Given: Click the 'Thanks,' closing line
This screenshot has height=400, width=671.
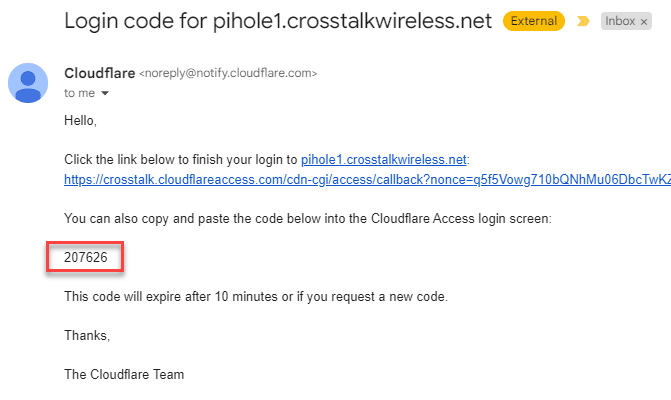Looking at the screenshot, I should click(x=87, y=335).
